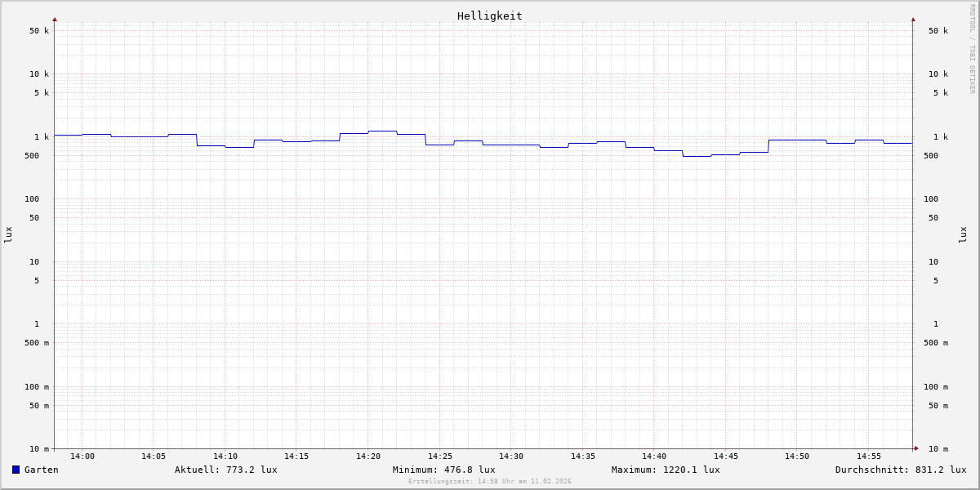The height and width of the screenshot is (490, 980).
Task: Click the 10 m label on right axis
Action: [938, 449]
